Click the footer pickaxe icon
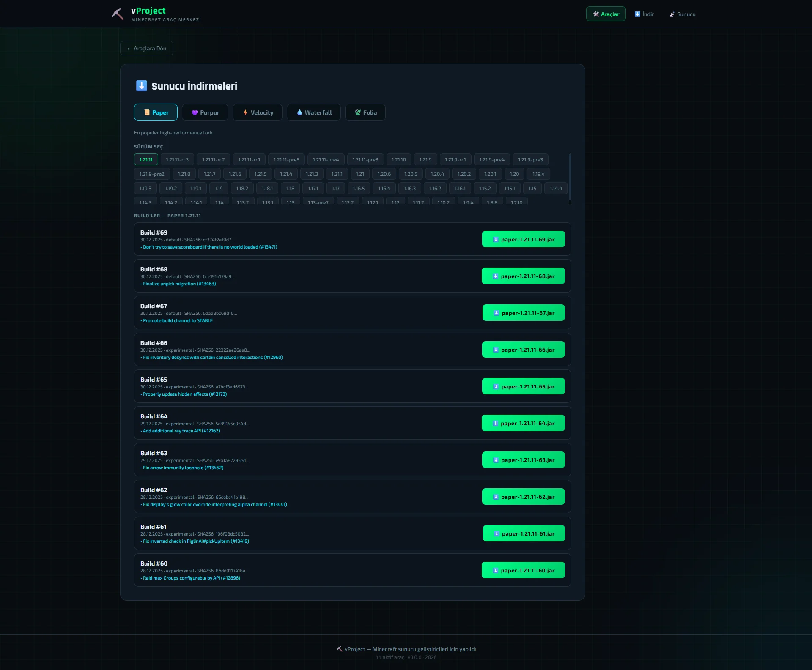This screenshot has height=670, width=812. point(340,649)
